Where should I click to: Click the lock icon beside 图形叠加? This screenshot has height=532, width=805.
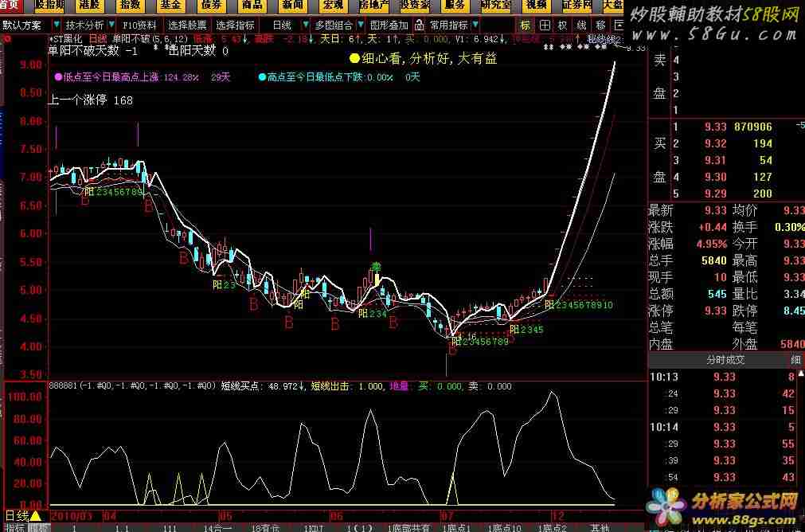[419, 25]
